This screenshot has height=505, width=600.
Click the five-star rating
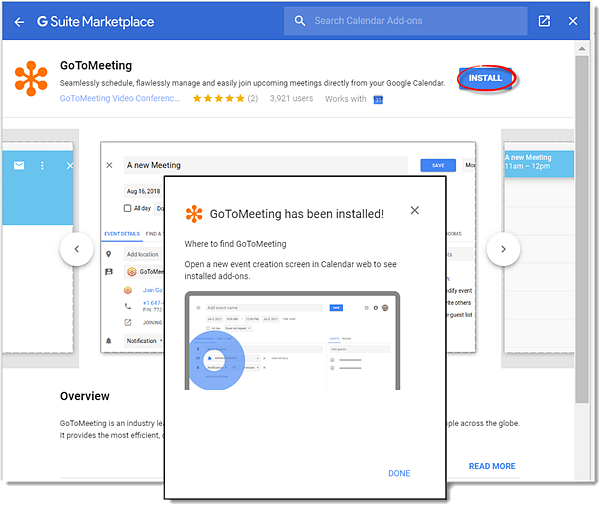217,99
